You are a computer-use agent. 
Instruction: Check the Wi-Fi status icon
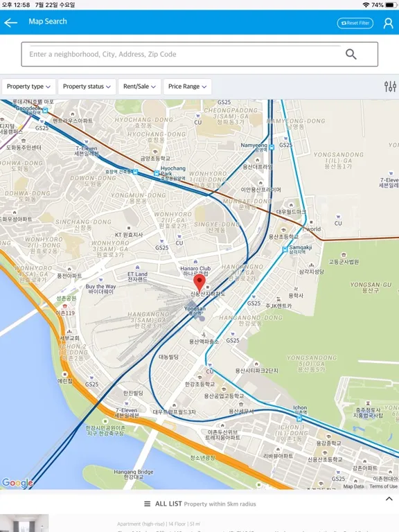tap(366, 5)
